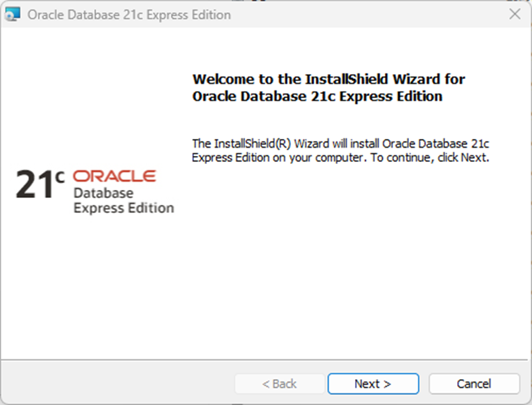Viewport: 532px width, 405px height.
Task: Click the heading line 'Welcome to the InstallShield Wizard for'
Action: tap(329, 79)
